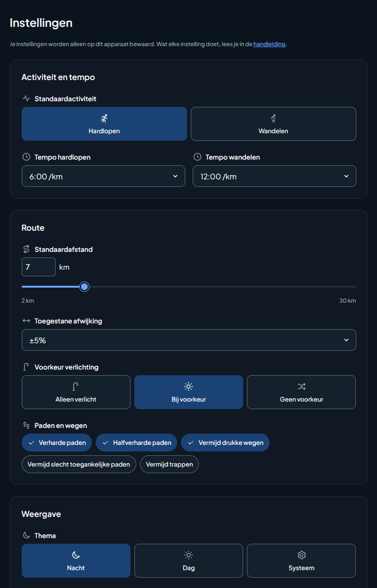Click the chevron arrow in Tempo wandelen
The image size is (377, 588).
coord(346,176)
